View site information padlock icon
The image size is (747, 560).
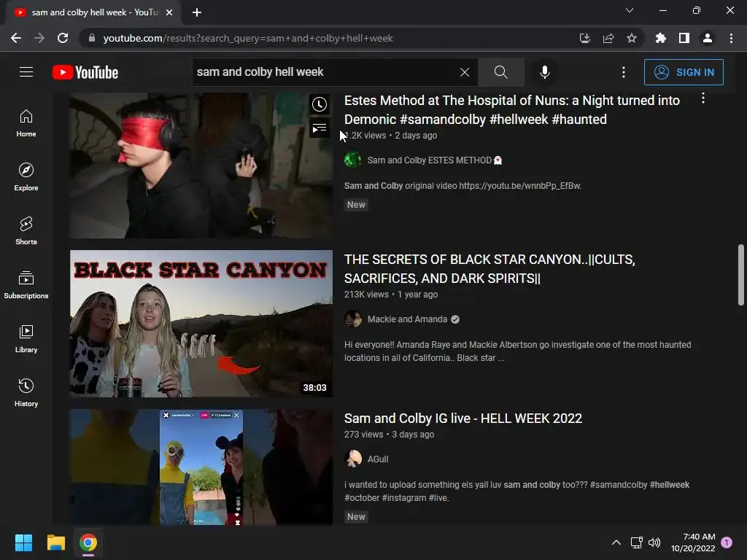(x=92, y=38)
